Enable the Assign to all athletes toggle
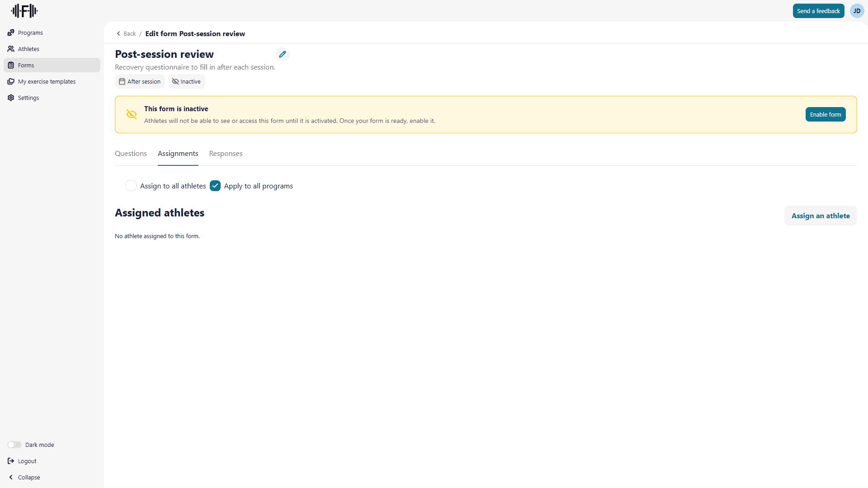 point(131,186)
